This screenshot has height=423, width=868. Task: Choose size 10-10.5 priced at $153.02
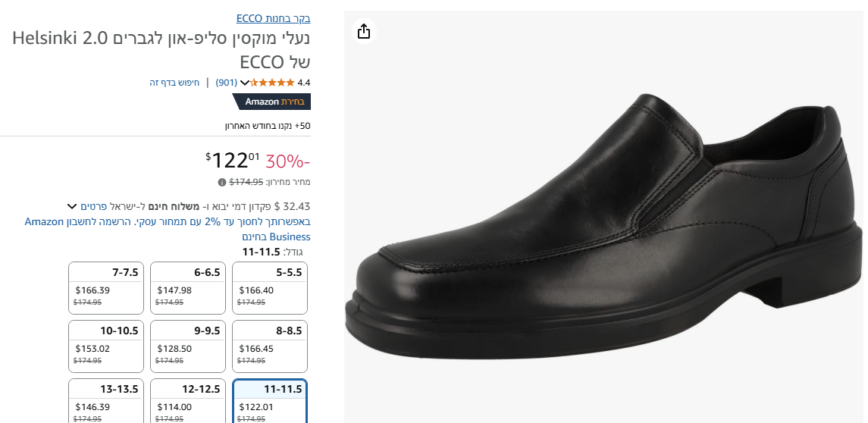[105, 346]
